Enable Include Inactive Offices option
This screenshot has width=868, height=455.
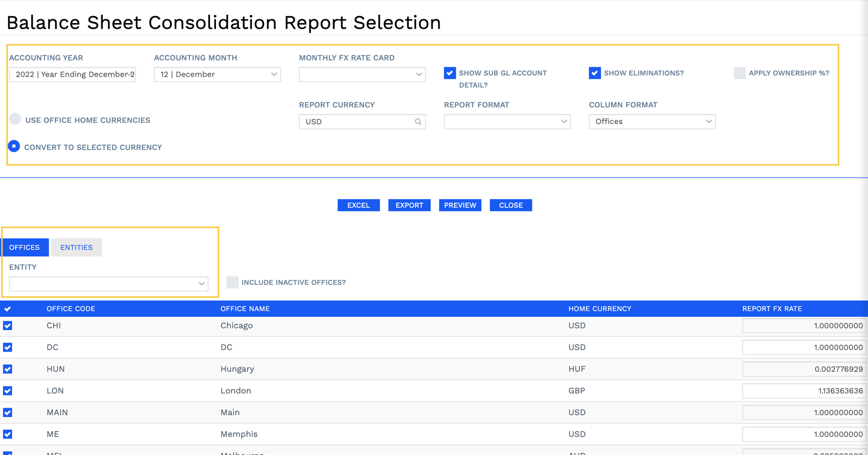click(x=232, y=282)
